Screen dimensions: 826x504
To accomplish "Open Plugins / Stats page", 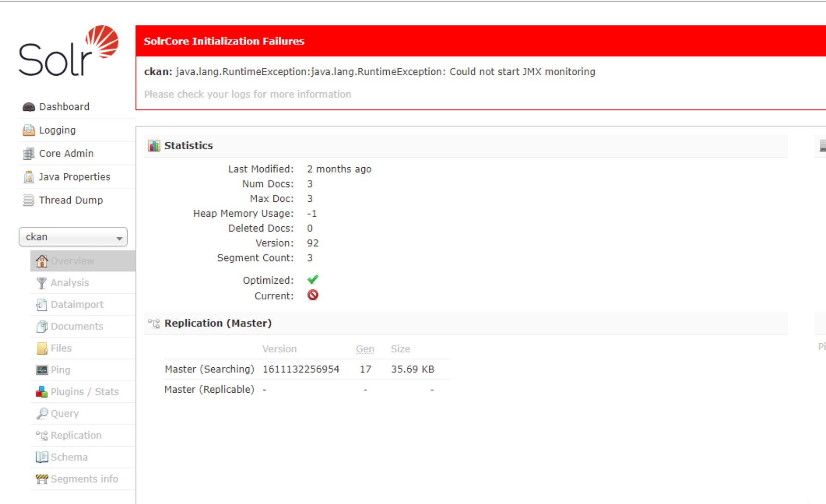I will coord(84,392).
